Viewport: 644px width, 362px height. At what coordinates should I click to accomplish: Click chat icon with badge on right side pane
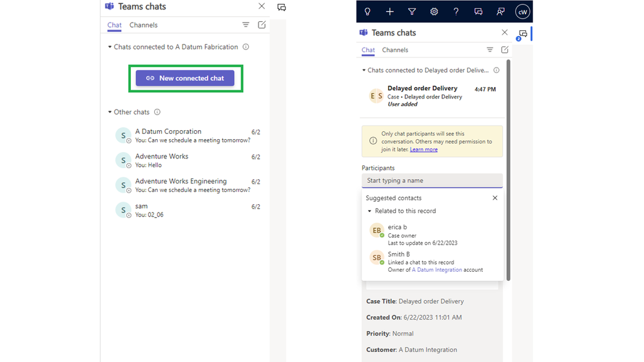(522, 34)
